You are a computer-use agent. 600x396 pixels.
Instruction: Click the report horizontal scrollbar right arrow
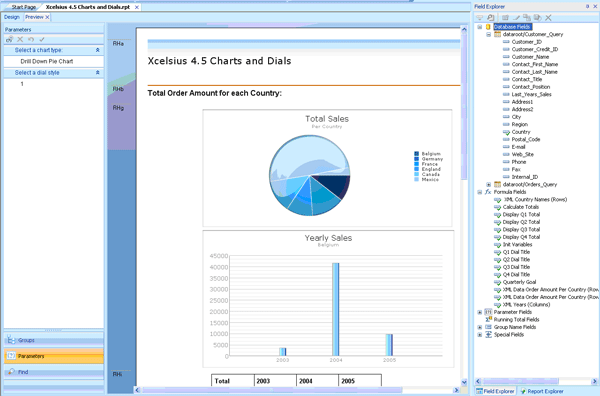456,390
